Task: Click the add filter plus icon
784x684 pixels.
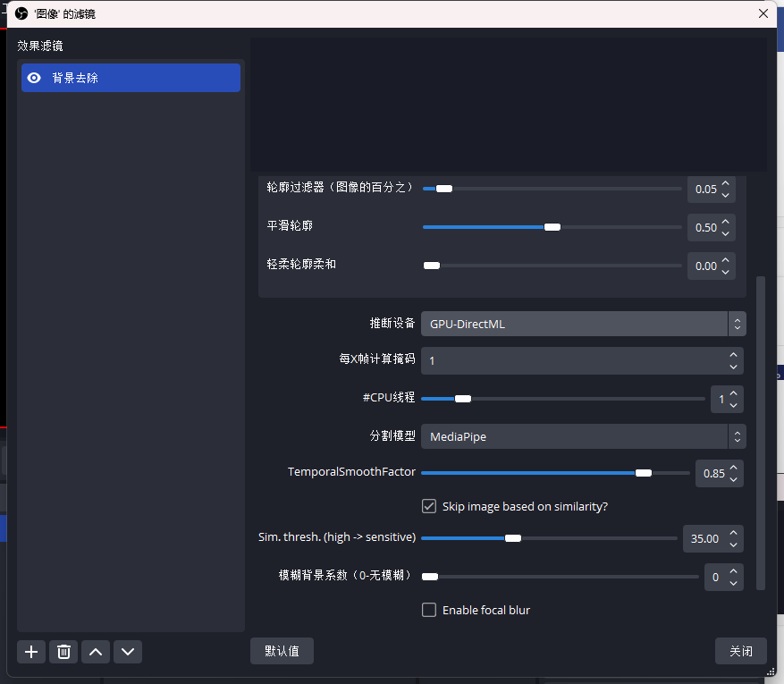Action: 31,652
